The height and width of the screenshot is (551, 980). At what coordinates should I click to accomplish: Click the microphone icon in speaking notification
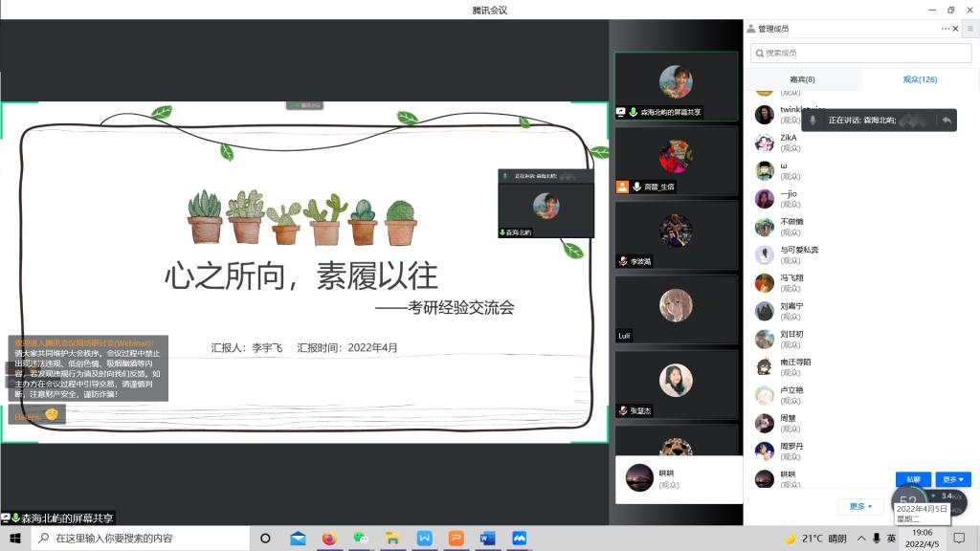tap(813, 121)
